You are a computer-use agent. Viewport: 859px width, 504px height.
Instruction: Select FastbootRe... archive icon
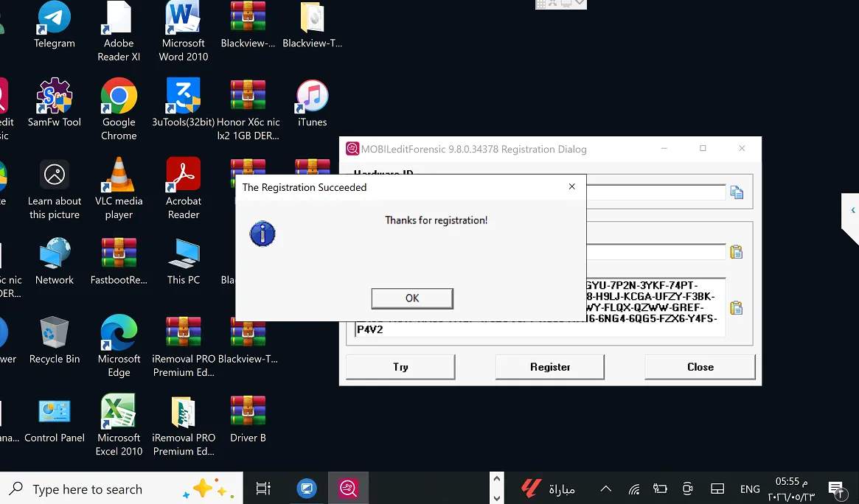click(119, 262)
